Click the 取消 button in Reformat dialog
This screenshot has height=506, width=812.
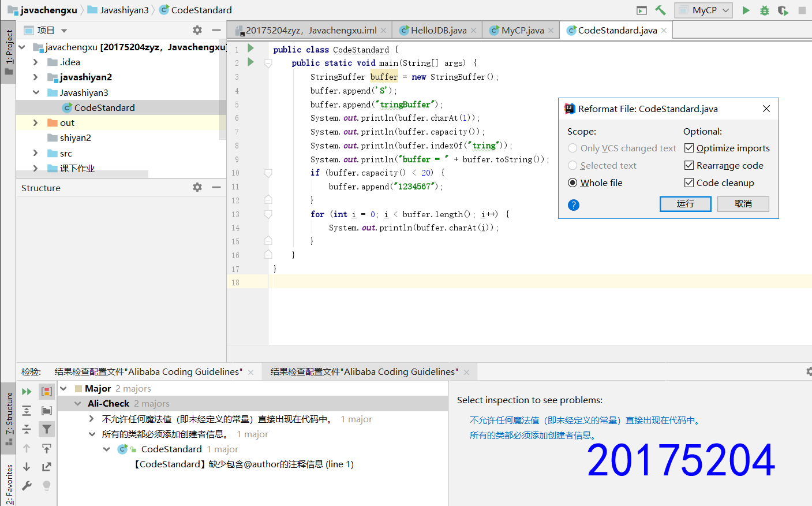point(743,204)
